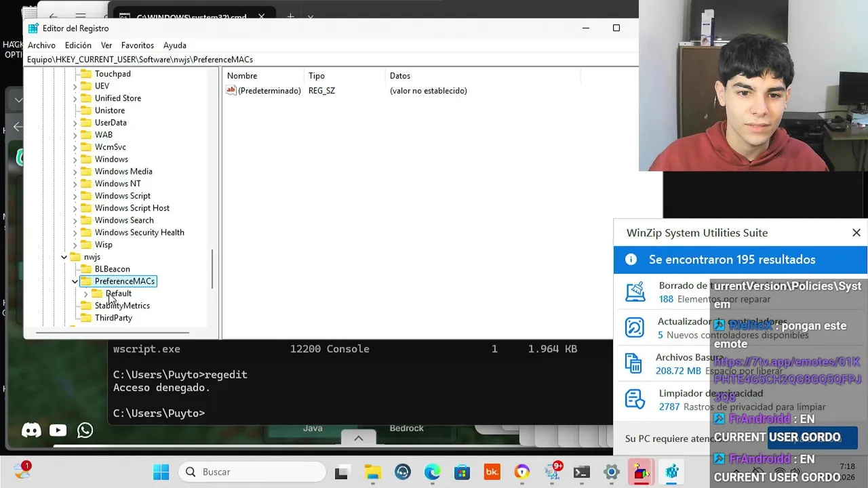Screen dimensions: 868x488
Task: Expand the Wisp registry key
Action: tap(75, 245)
